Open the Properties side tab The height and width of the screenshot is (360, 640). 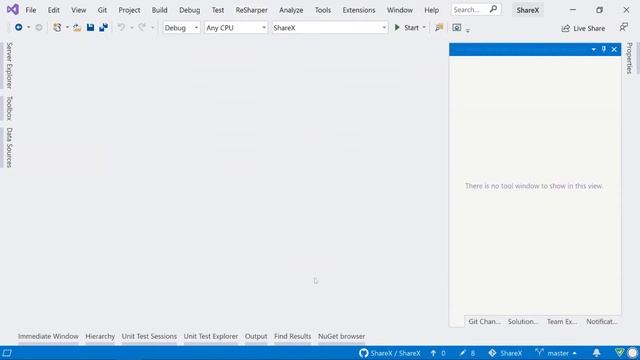(x=629, y=58)
